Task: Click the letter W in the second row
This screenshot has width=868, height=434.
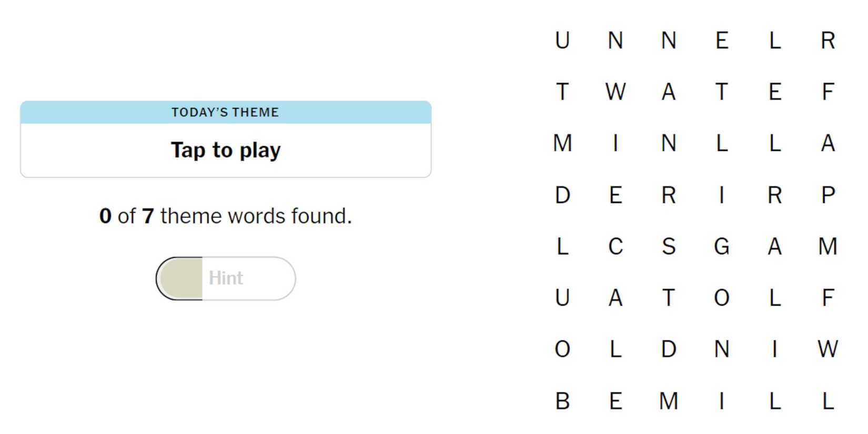Action: tap(615, 93)
